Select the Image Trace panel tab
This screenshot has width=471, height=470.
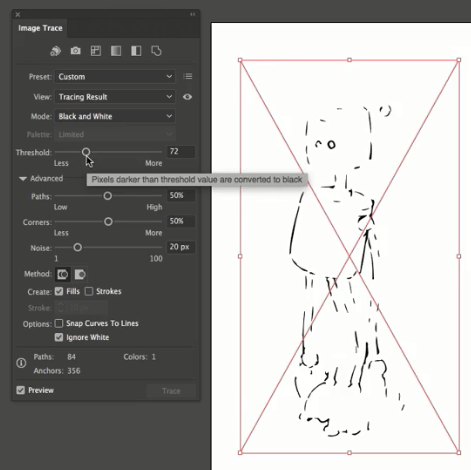coord(40,28)
